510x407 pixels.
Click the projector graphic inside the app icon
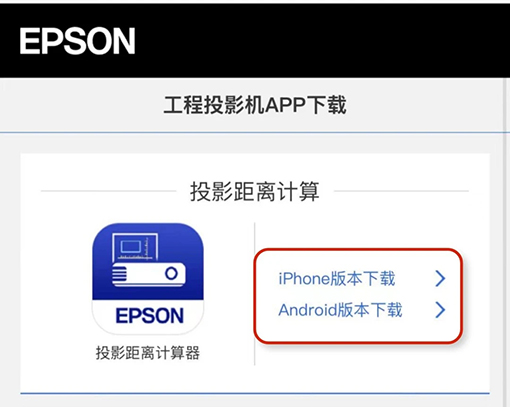148,274
